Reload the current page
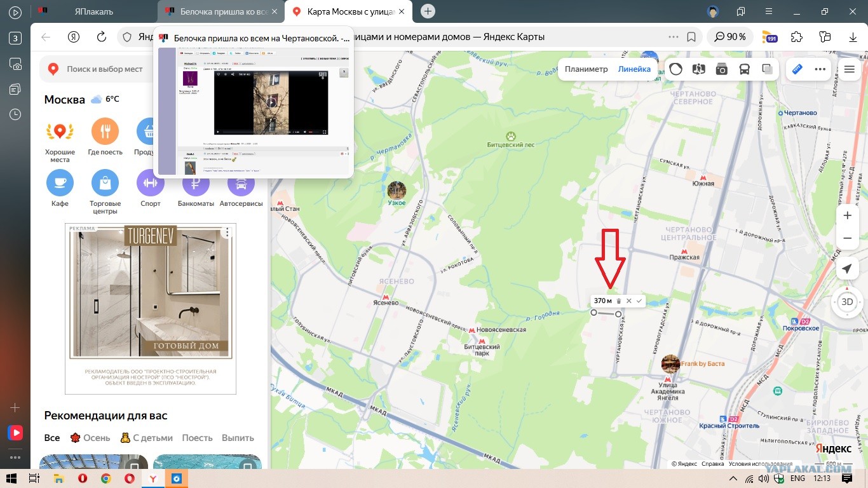This screenshot has height=488, width=868. (x=101, y=37)
